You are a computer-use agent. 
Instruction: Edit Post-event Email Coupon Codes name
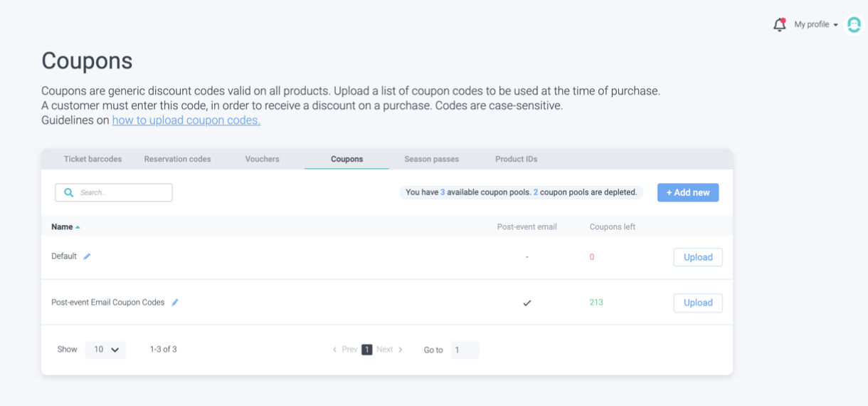[175, 303]
